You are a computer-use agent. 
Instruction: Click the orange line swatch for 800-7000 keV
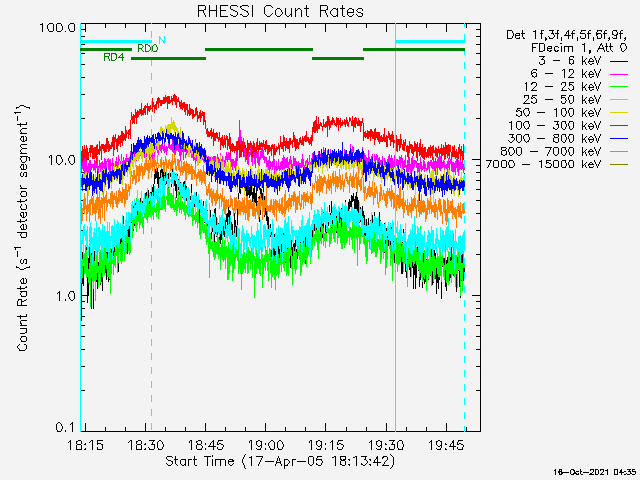click(x=619, y=152)
